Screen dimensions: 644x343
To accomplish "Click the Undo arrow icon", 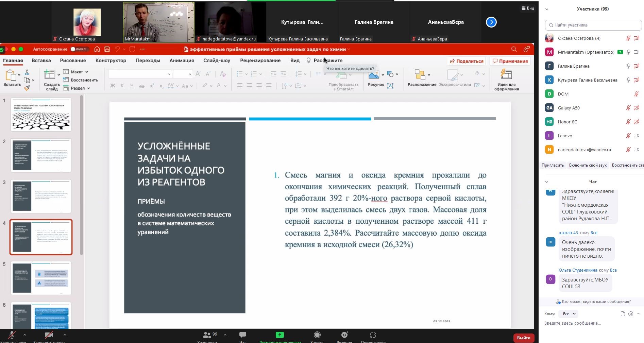I will [117, 49].
